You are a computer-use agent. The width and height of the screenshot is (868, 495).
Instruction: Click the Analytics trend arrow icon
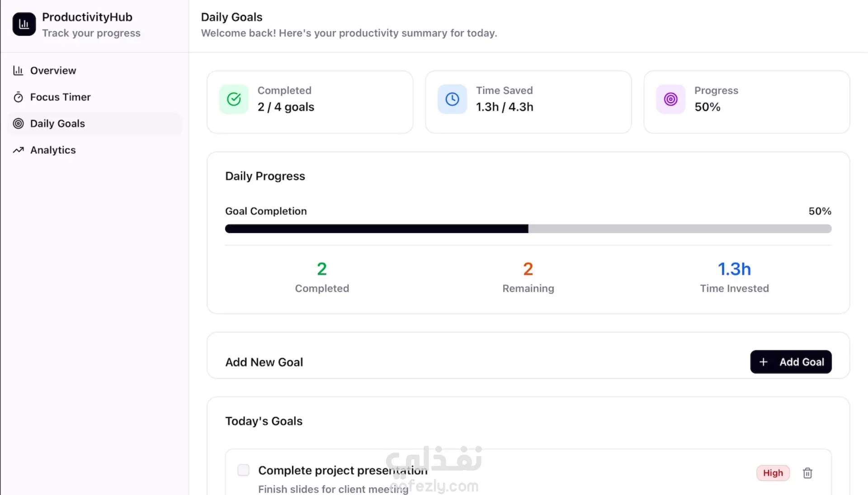click(x=18, y=150)
